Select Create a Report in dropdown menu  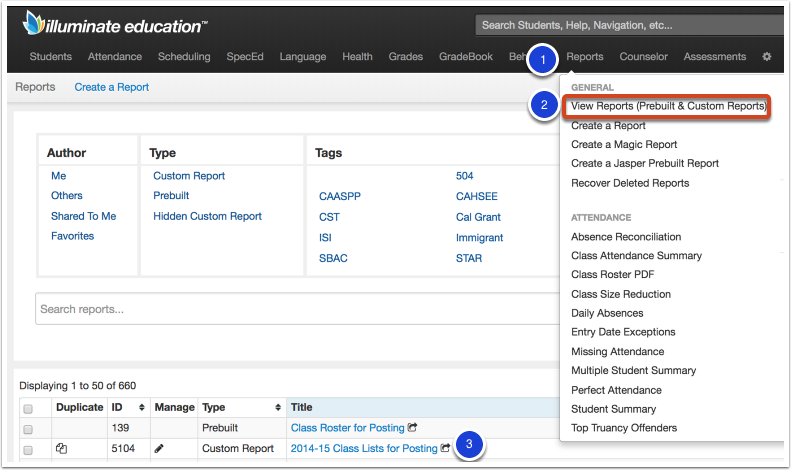pyautogui.click(x=608, y=126)
